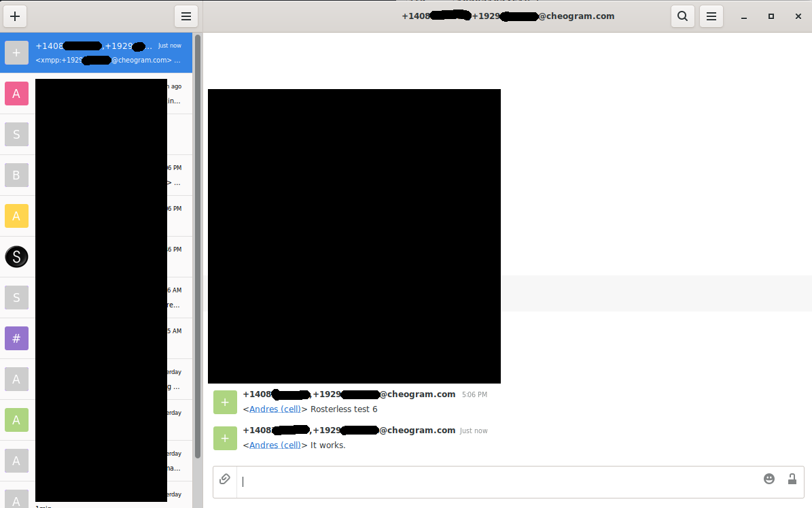Open the chat menu in the header bar
812x508 pixels.
[711, 16]
